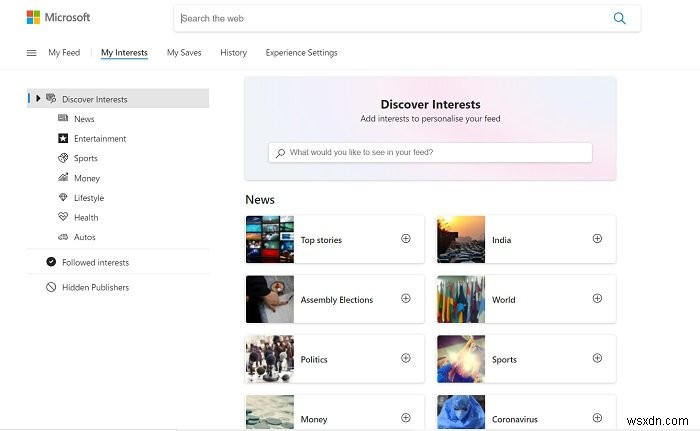The height and width of the screenshot is (431, 700).
Task: Open Hidden Publishers list
Action: tap(96, 287)
